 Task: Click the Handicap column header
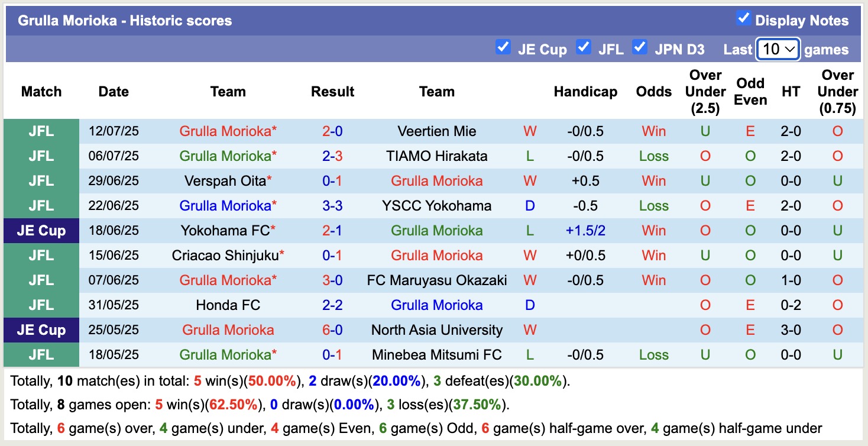[x=585, y=92]
